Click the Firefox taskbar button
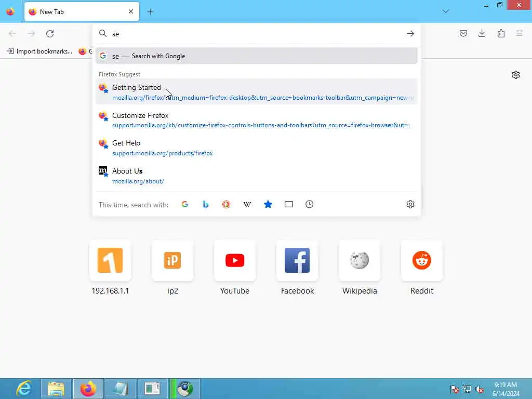Screen dimensions: 532x399 pos(88,389)
